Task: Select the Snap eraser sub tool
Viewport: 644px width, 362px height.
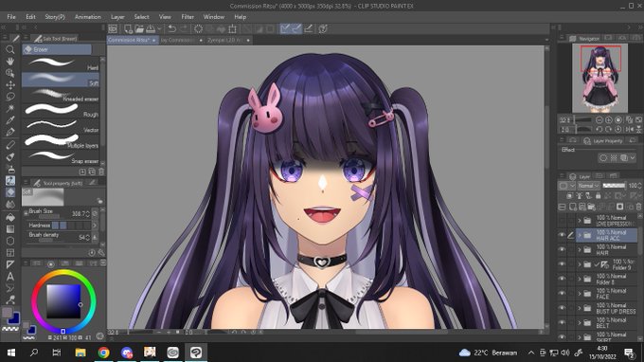Action: [x=61, y=157]
